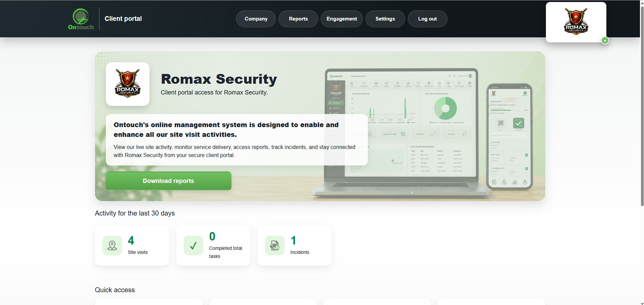Open the Completed total tasks card
The image size is (644, 305).
click(213, 245)
